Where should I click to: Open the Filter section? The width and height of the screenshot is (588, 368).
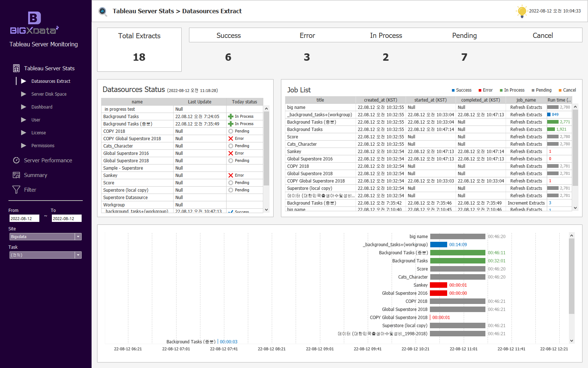(x=30, y=190)
